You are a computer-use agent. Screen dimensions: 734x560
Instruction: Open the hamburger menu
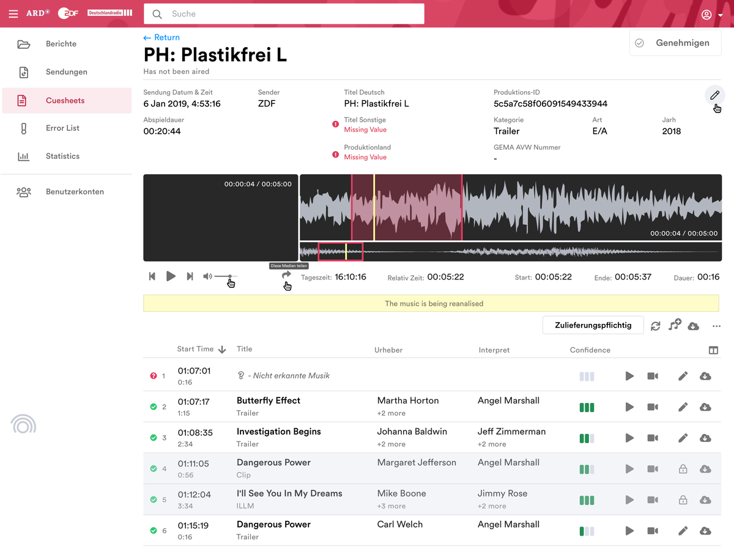(x=13, y=13)
